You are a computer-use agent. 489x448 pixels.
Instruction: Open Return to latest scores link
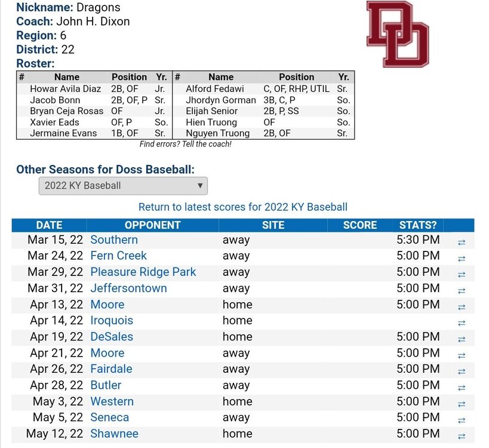pos(242,207)
